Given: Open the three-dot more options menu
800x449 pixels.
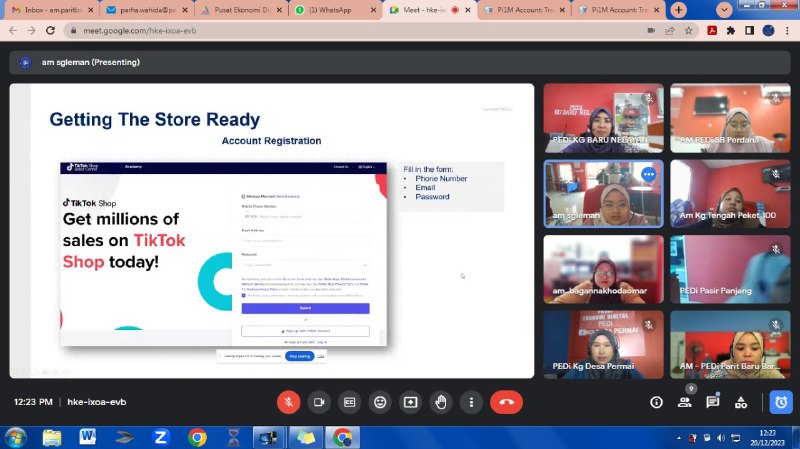Looking at the screenshot, I should tap(471, 402).
